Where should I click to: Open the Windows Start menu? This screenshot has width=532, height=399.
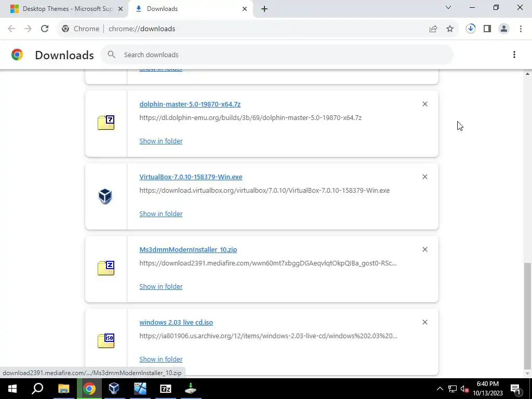tap(12, 389)
